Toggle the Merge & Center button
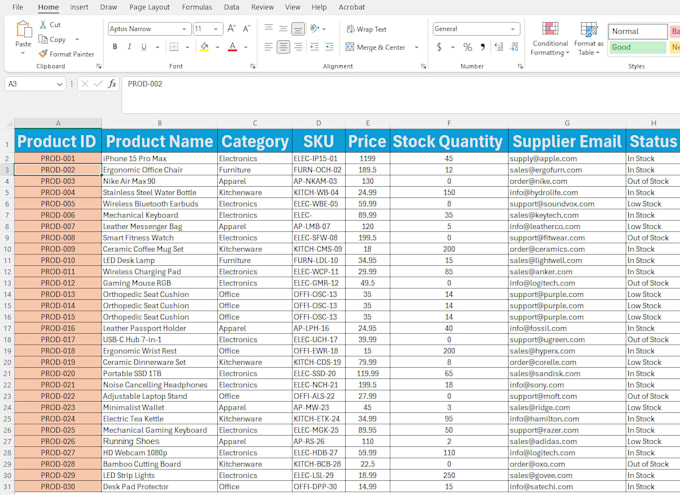The image size is (680, 495). coord(376,47)
